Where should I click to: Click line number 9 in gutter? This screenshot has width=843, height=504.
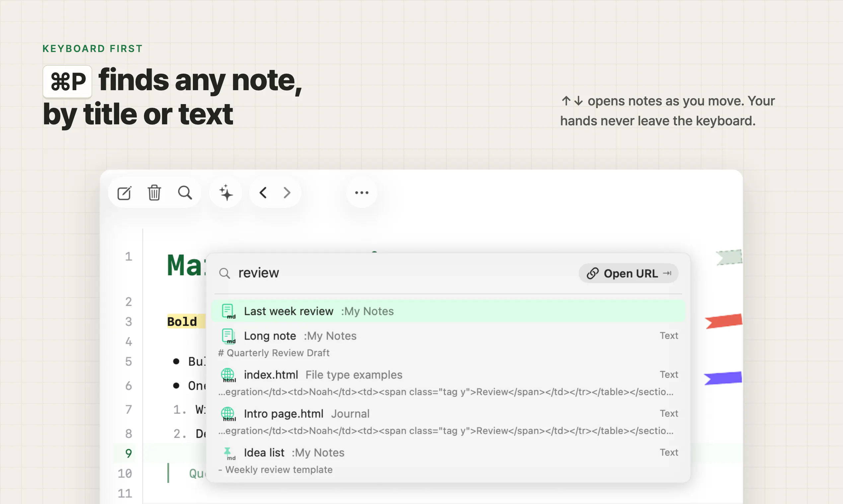[x=128, y=453]
